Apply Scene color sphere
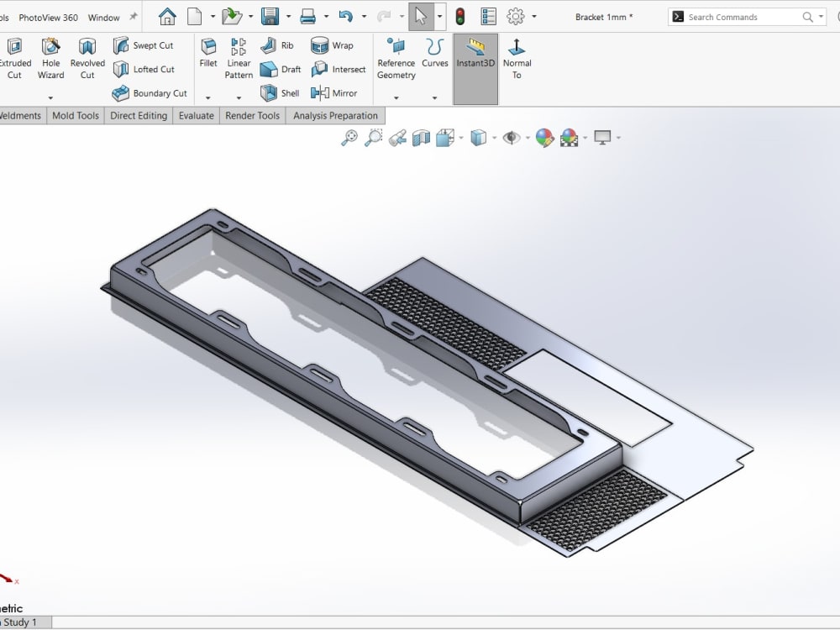Image resolution: width=840 pixels, height=630 pixels. point(569,139)
